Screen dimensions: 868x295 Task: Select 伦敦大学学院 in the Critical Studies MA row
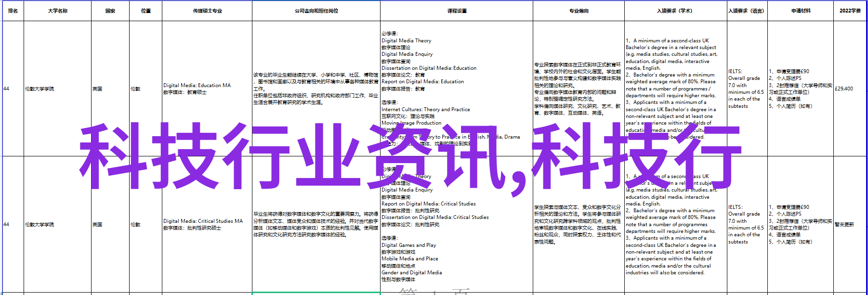[58, 224]
